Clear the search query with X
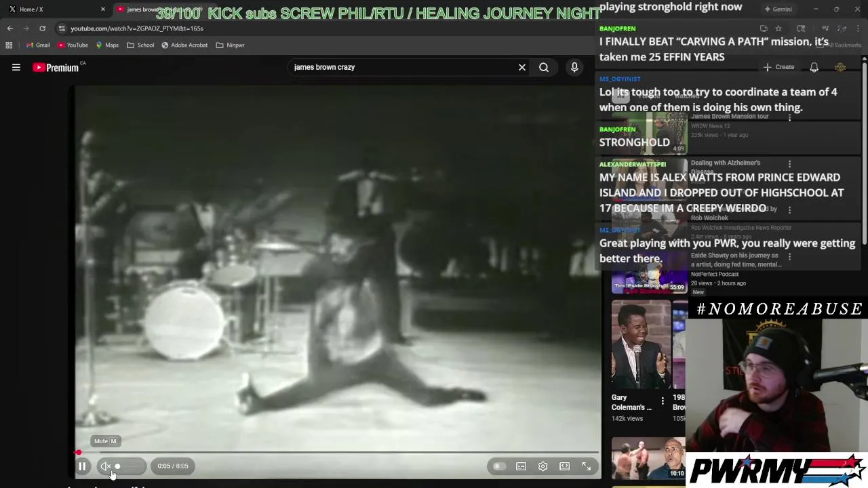The height and width of the screenshot is (488, 868). pyautogui.click(x=522, y=67)
